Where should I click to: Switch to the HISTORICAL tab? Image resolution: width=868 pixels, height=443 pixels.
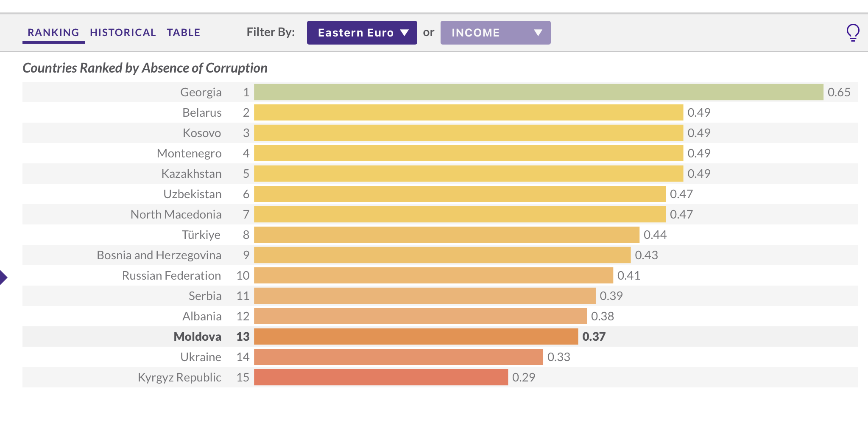tap(123, 33)
